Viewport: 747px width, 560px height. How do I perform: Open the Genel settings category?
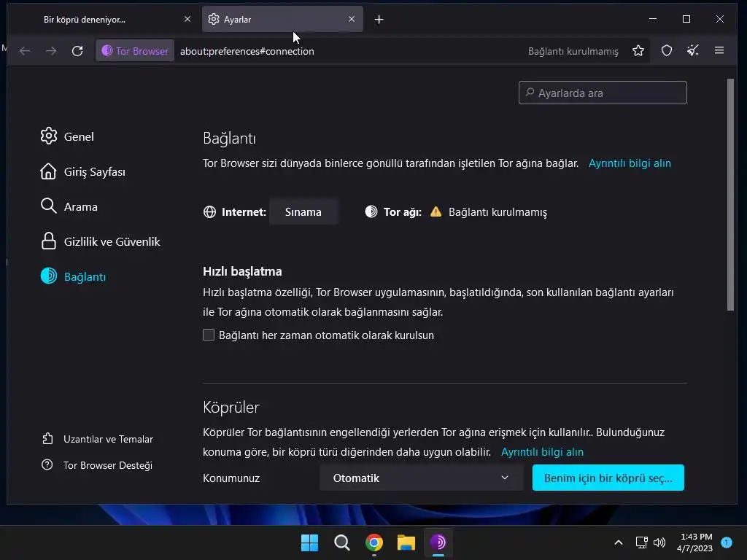(x=67, y=136)
